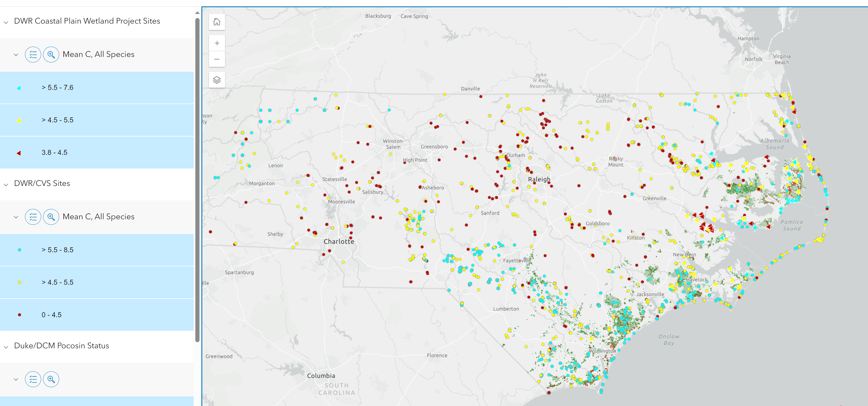Collapse DWR/CVS Mean C, All Species sublayer
The width and height of the screenshot is (868, 406).
click(16, 217)
